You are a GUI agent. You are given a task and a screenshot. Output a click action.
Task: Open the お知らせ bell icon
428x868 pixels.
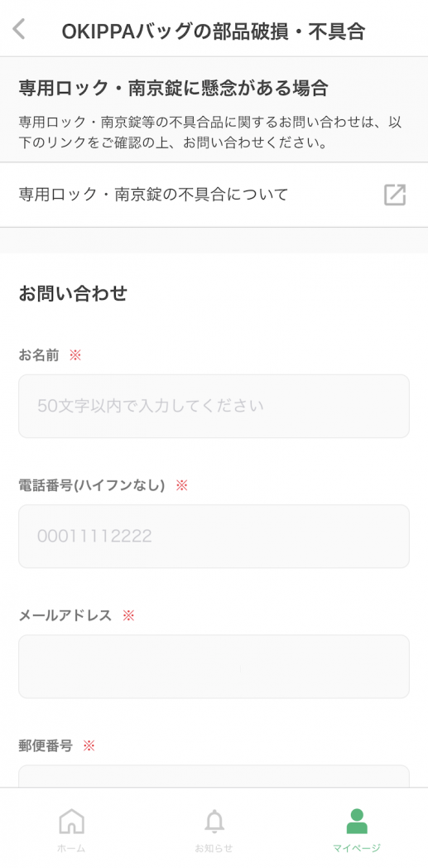(x=214, y=822)
